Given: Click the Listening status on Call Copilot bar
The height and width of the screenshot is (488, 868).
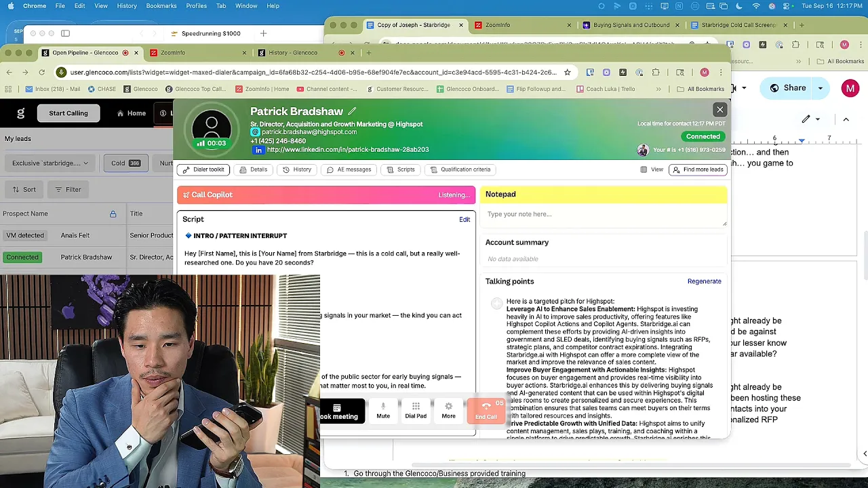Looking at the screenshot, I should pyautogui.click(x=454, y=195).
